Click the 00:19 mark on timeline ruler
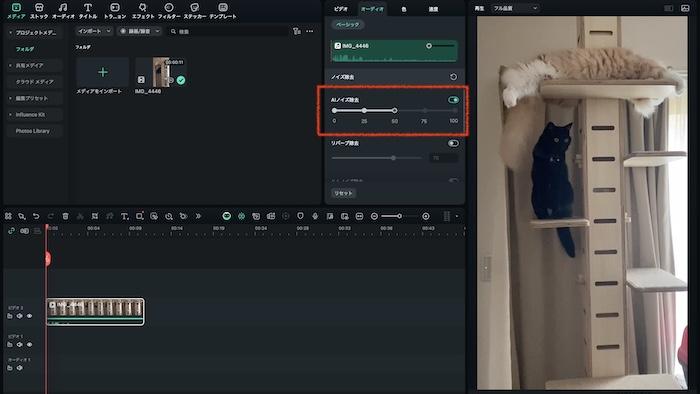700x394 pixels. [x=219, y=228]
